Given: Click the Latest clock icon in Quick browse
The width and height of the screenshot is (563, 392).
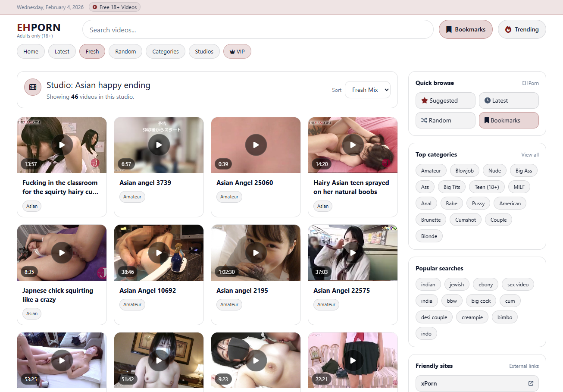Looking at the screenshot, I should [x=488, y=100].
